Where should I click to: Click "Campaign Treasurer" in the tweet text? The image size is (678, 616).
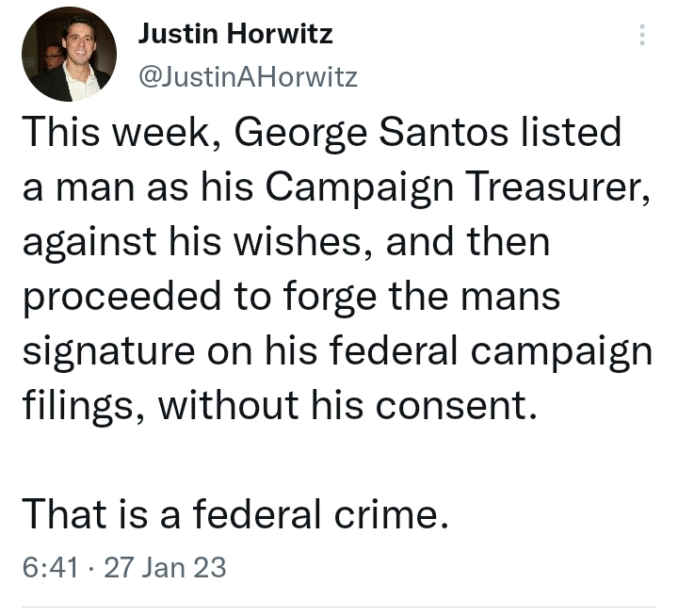[x=456, y=187]
